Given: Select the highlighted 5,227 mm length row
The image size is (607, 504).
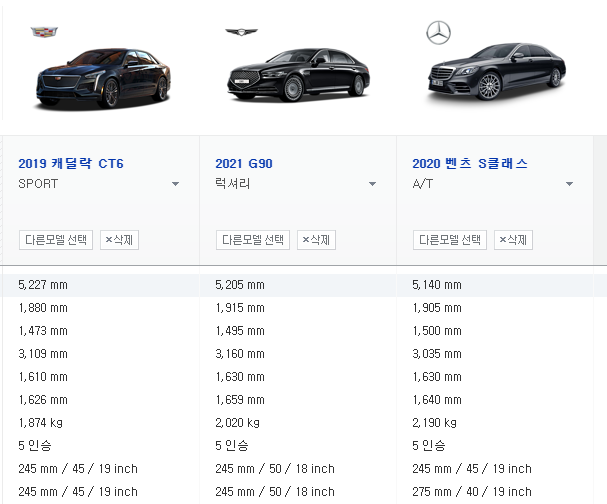Looking at the screenshot, I should (x=43, y=285).
